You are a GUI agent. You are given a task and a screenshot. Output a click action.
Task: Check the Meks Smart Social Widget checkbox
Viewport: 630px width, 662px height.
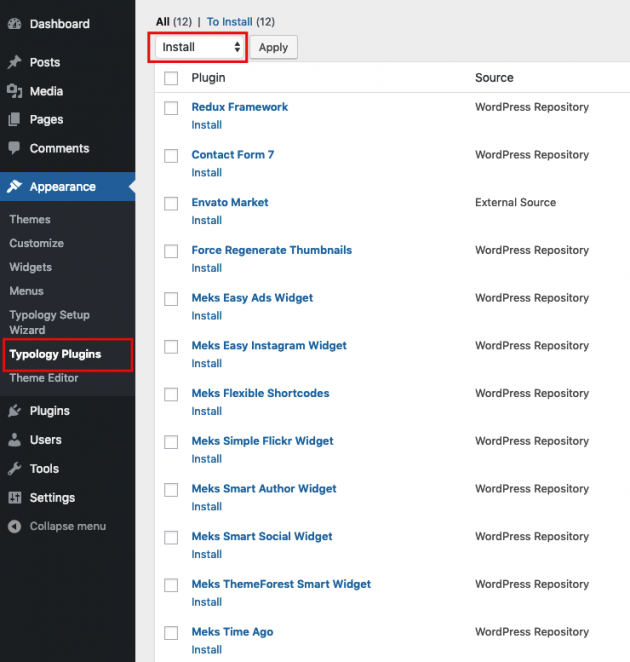pos(171,537)
